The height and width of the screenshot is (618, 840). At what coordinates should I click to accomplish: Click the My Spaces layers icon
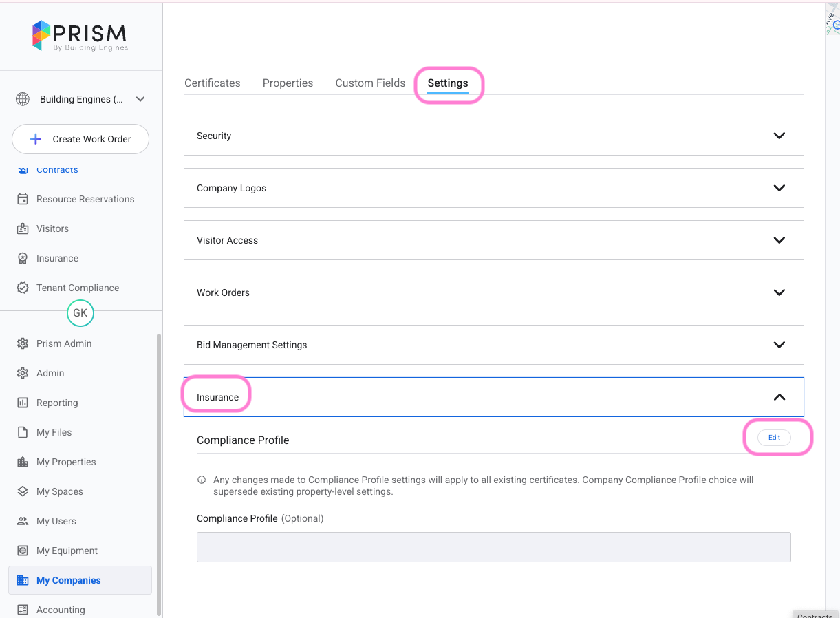[x=23, y=491]
